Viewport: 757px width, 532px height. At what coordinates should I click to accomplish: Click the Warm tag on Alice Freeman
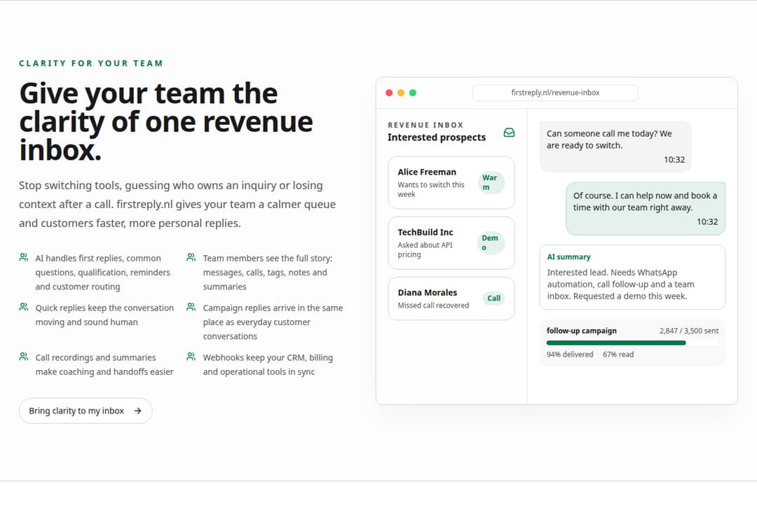491,182
